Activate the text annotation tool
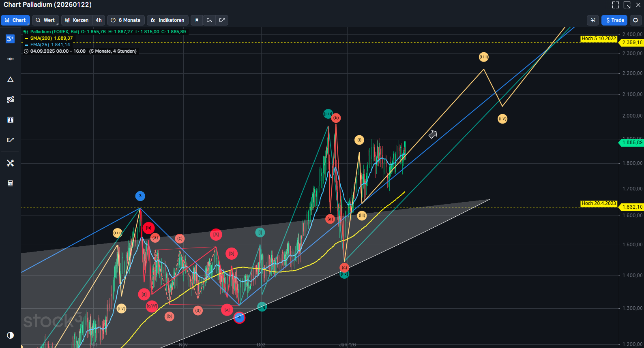The width and height of the screenshot is (644, 348). [x=10, y=120]
